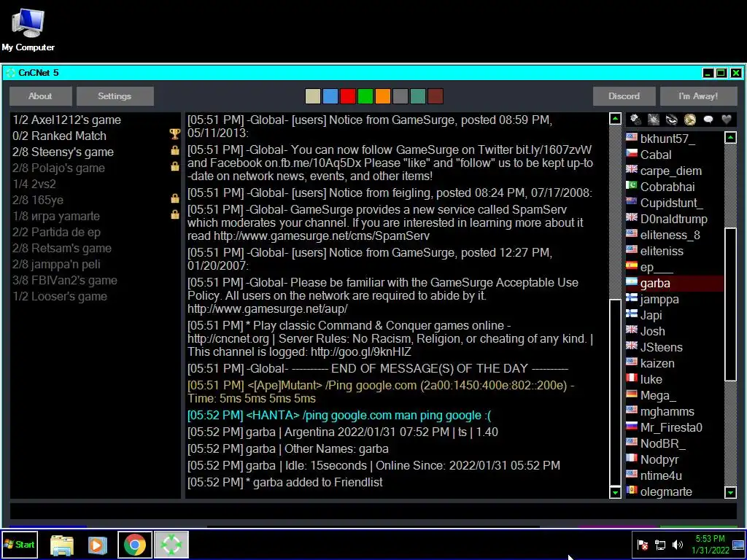Select user olegmarte in the user list
The image size is (747, 560).
674,491
